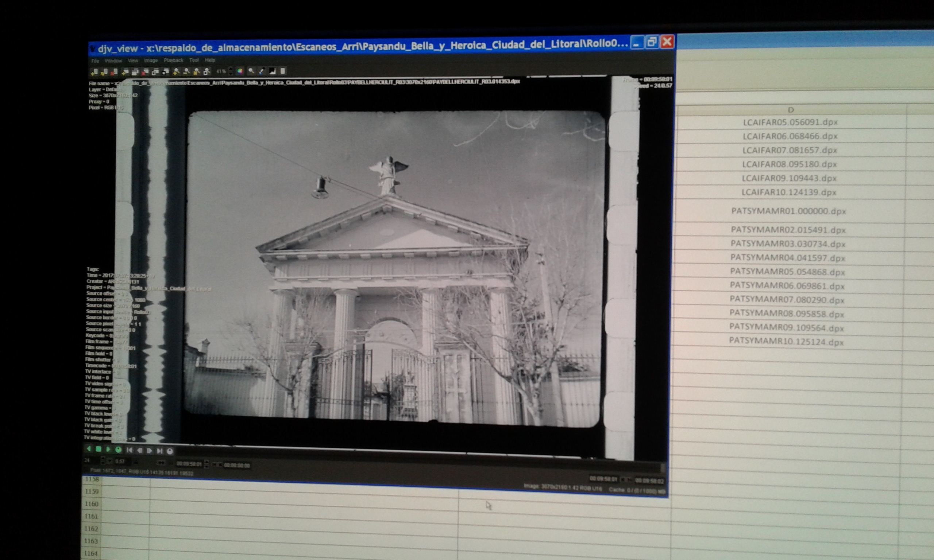Step the current frame timecode spinner

click(x=207, y=464)
